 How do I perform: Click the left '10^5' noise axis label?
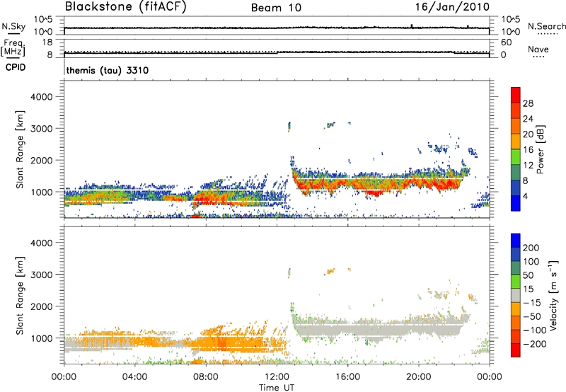point(43,20)
